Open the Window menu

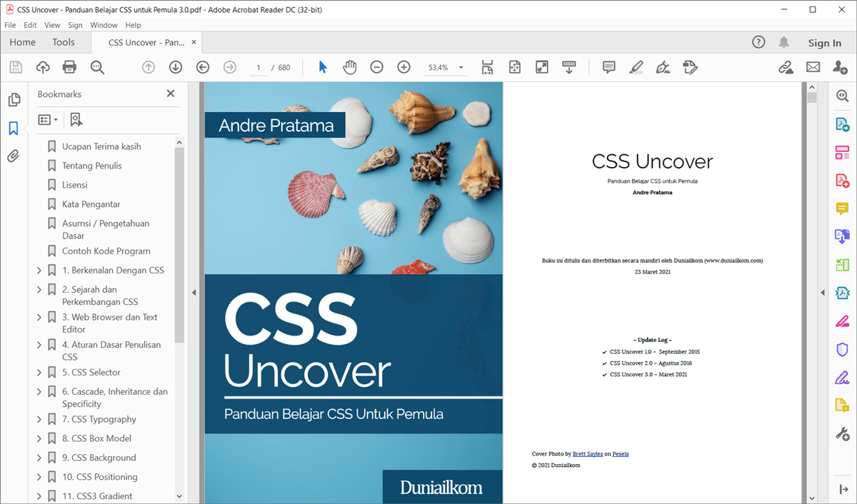tap(104, 25)
